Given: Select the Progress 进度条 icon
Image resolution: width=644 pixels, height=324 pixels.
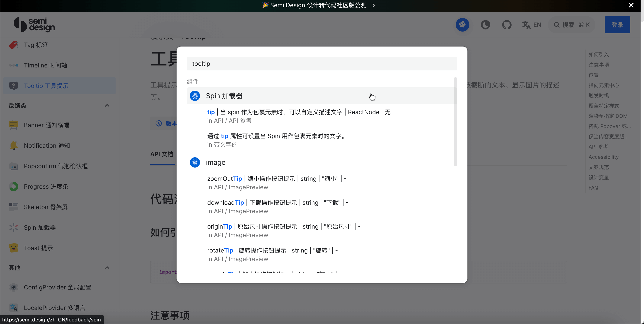Looking at the screenshot, I should click(x=13, y=186).
